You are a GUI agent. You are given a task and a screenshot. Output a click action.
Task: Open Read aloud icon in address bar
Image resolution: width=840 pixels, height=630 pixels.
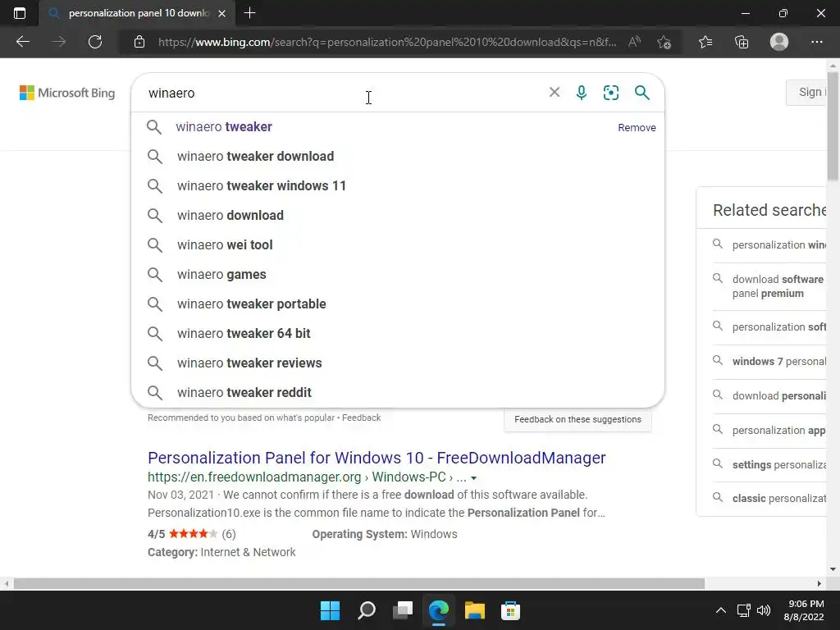(x=634, y=42)
